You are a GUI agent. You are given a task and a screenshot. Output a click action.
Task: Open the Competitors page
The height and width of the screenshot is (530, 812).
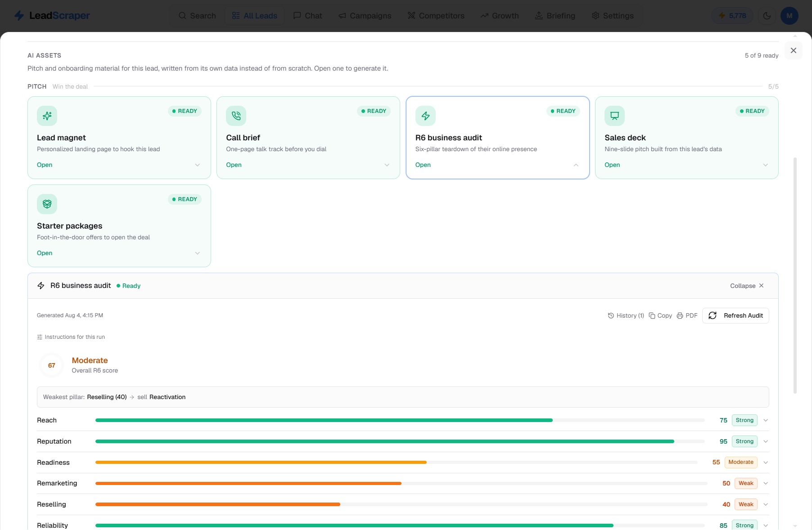point(436,16)
